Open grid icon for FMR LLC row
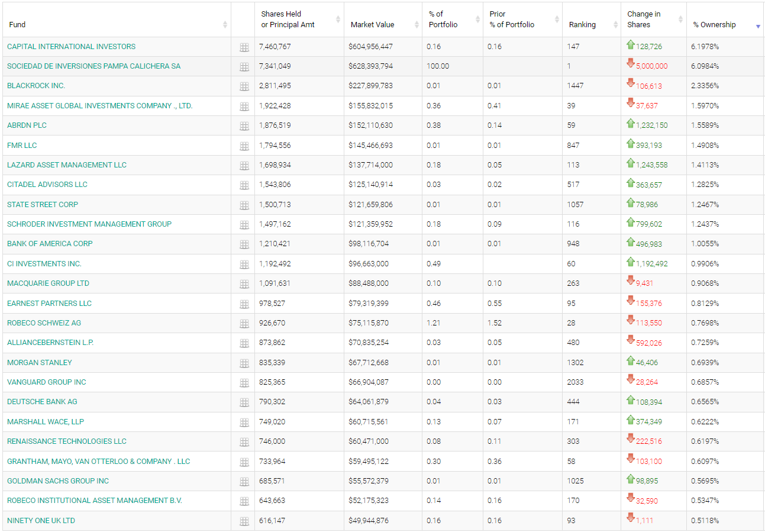Viewport: 765px width, 532px height. pyautogui.click(x=244, y=146)
